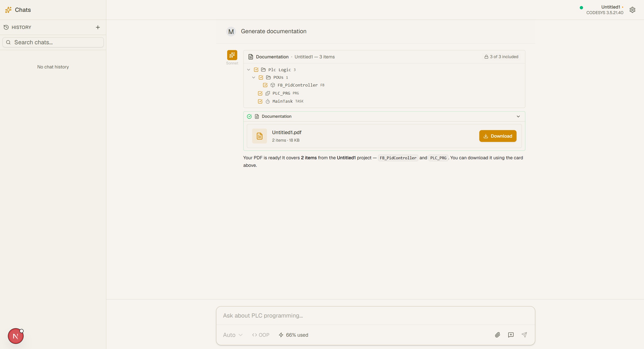Click the 'No chat history' text
This screenshot has width=644, height=349.
pyautogui.click(x=53, y=67)
